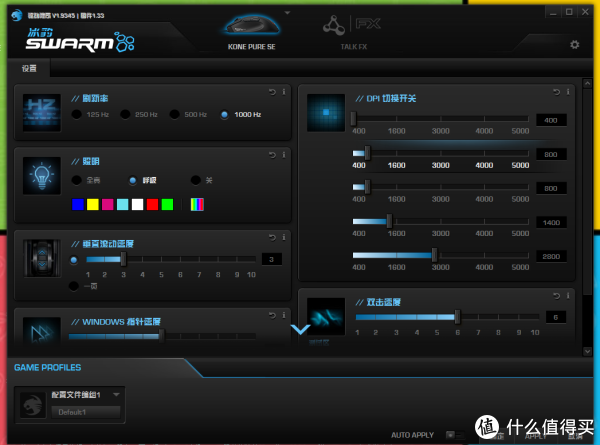Pick the magenta color swatch

pyautogui.click(x=108, y=204)
